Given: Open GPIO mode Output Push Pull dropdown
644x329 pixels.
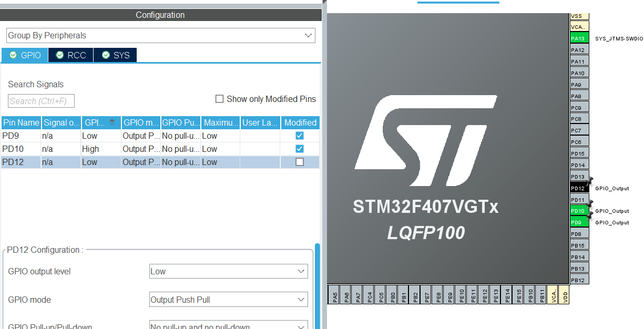Looking at the screenshot, I should coord(229,300).
